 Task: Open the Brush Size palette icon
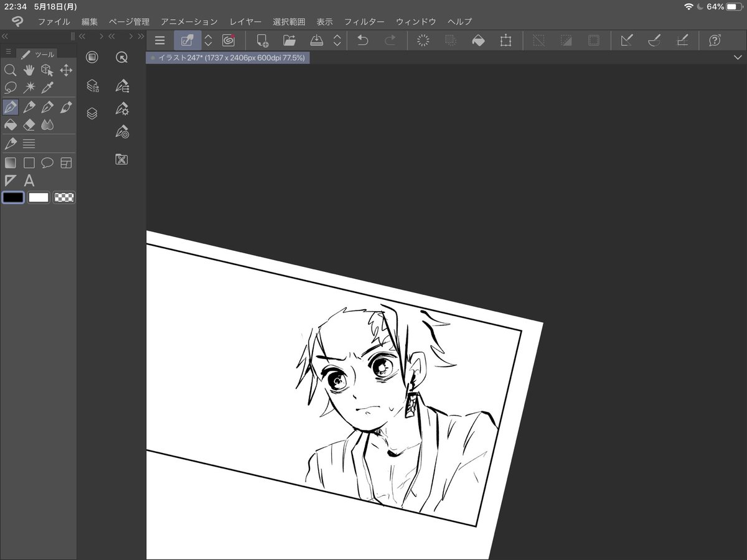coord(122,132)
